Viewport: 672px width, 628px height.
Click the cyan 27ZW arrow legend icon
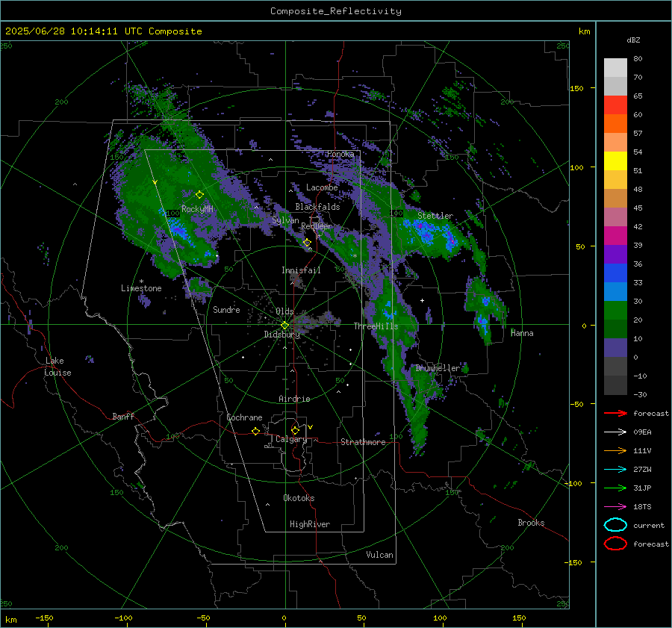coord(615,470)
